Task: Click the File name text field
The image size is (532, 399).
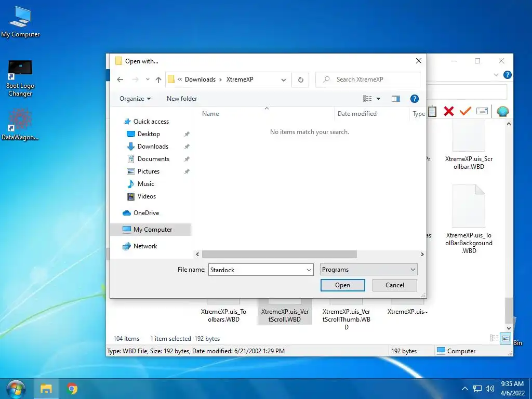Action: 257,270
